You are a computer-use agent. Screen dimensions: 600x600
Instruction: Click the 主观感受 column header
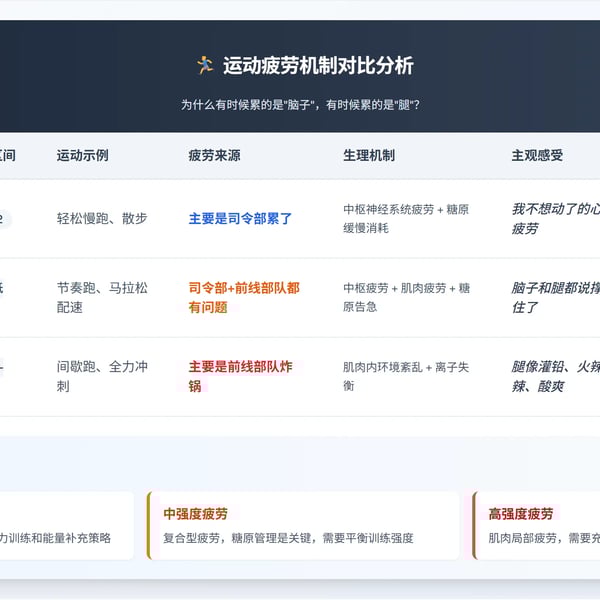tap(537, 155)
